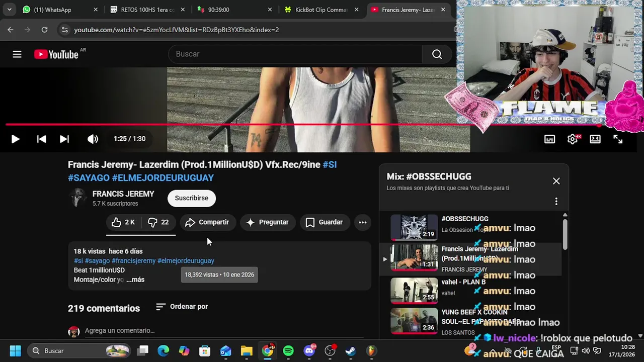The height and width of the screenshot is (362, 644).
Task: Click the #SAYAGO hashtag in the title
Action: pyautogui.click(x=89, y=178)
